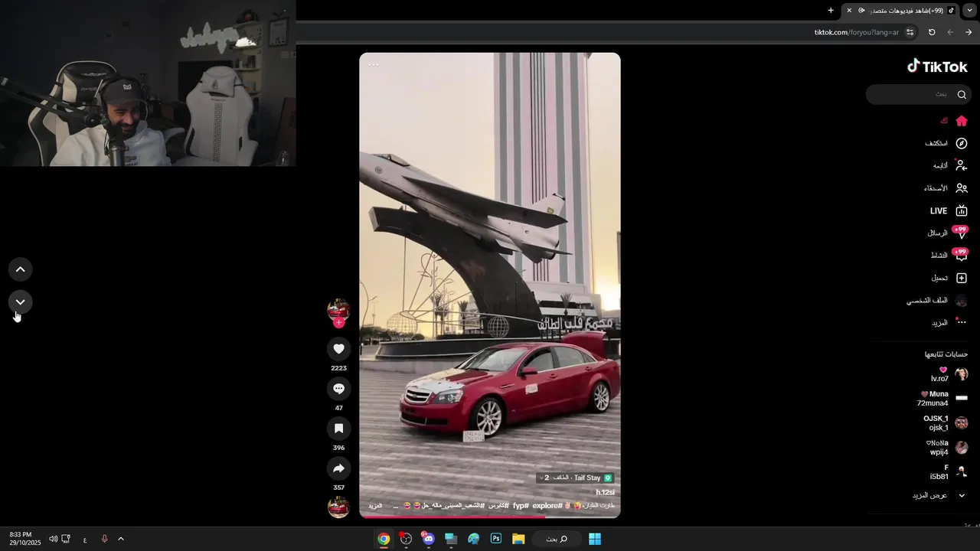Screen dimensions: 980x551
Task: Open followed account i5b81
Action: pyautogui.click(x=949, y=472)
